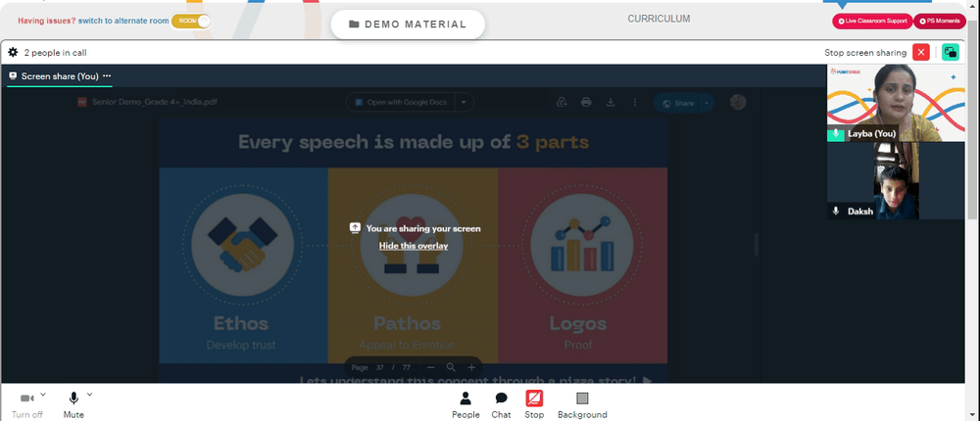Expand microphone options chevron
The width and height of the screenshot is (980, 421).
click(89, 395)
